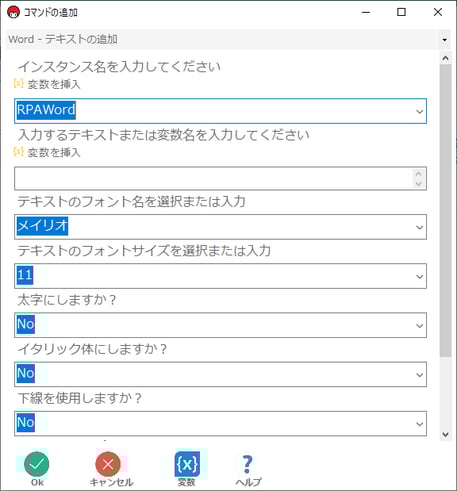This screenshot has height=491, width=457.
Task: Click the red キャンセル cancel icon
Action: tap(108, 464)
